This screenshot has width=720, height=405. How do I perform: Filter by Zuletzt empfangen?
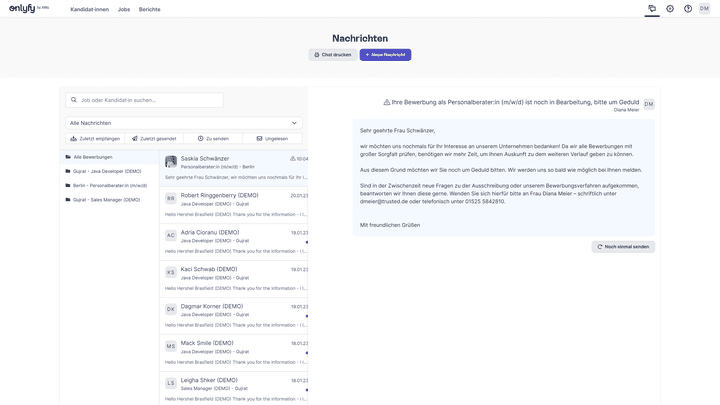point(95,138)
